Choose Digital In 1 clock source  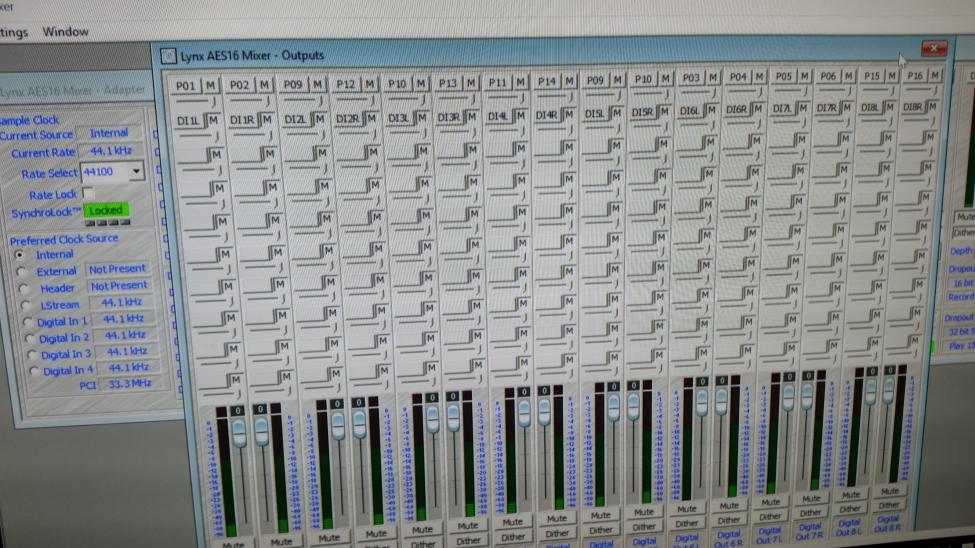pos(27,322)
